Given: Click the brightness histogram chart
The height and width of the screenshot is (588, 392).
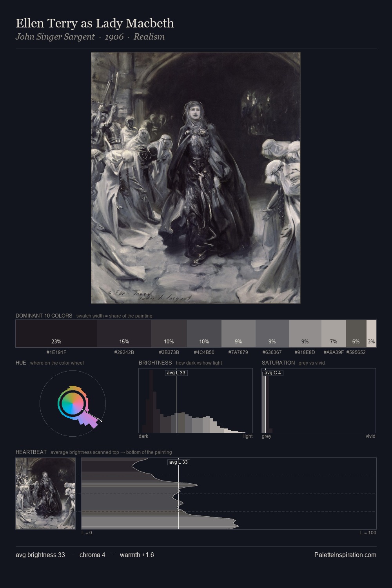Looking at the screenshot, I should click(x=196, y=401).
